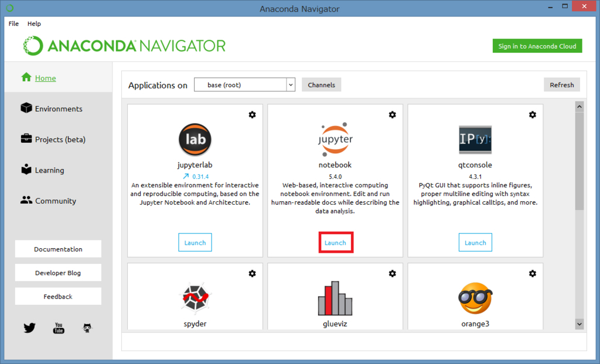This screenshot has width=600, height=364.
Task: Click the applications scrollbar down arrow
Action: 579,324
